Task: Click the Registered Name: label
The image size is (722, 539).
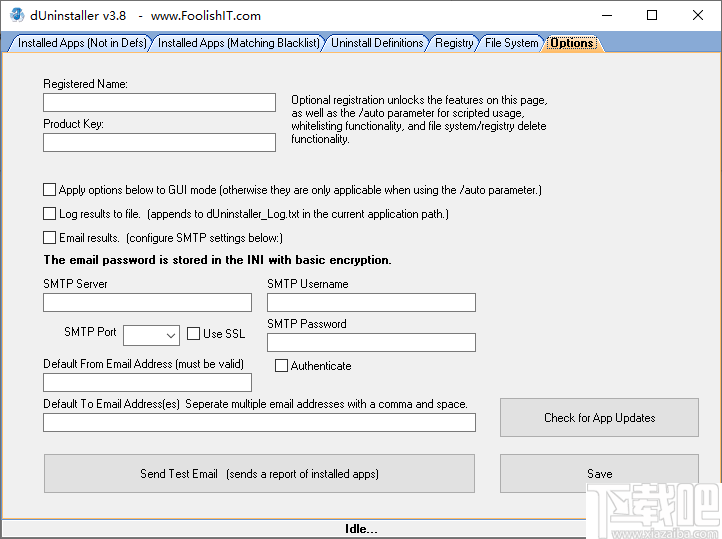Action: (x=85, y=84)
